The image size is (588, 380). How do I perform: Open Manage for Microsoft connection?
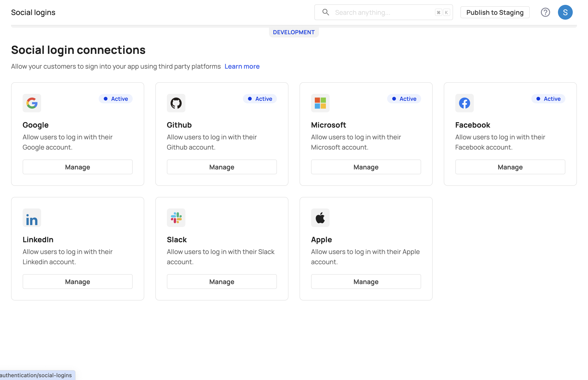(366, 167)
